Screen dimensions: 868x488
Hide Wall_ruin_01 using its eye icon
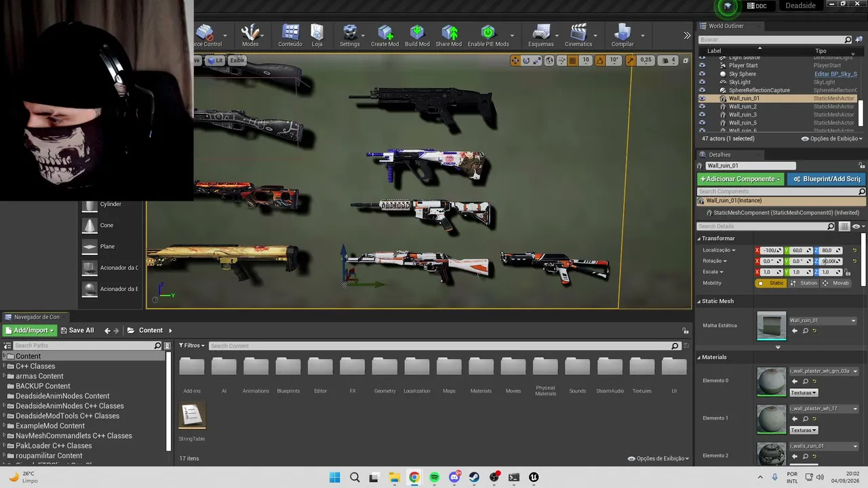click(x=702, y=98)
